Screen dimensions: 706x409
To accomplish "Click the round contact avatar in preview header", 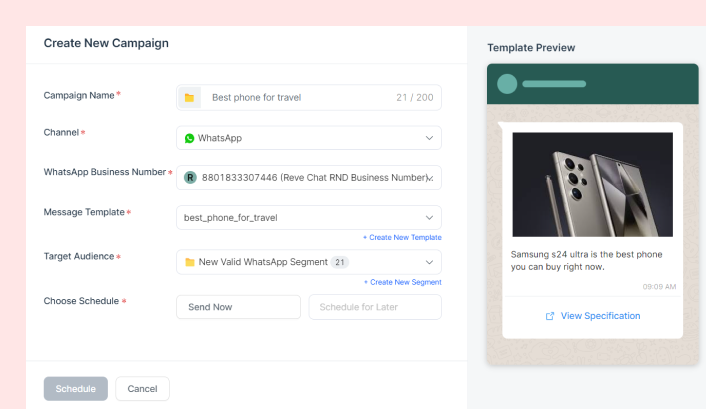I will pyautogui.click(x=507, y=84).
